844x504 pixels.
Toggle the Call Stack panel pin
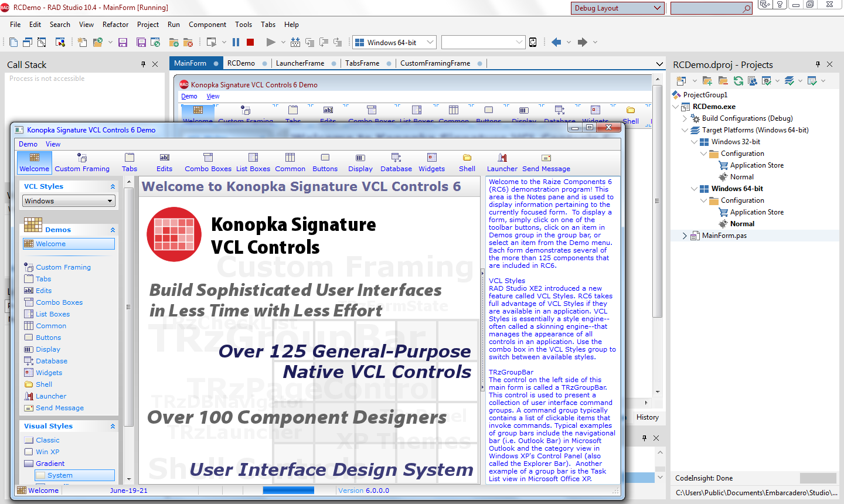pyautogui.click(x=144, y=64)
